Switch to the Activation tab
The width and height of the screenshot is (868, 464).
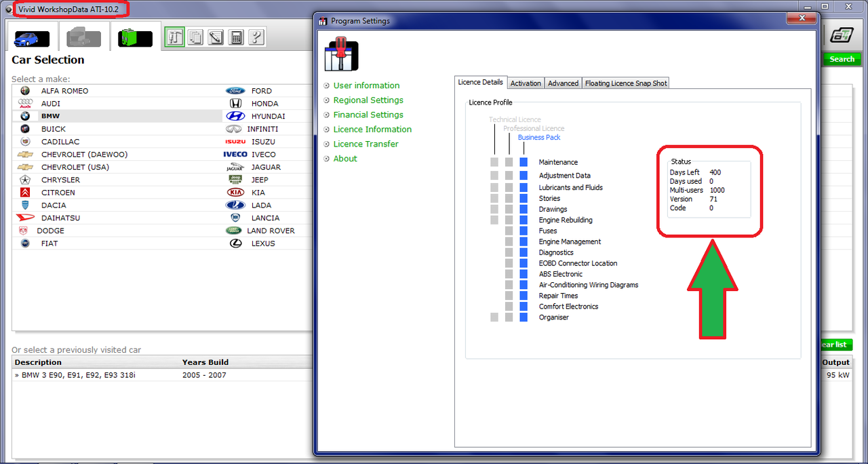[x=526, y=83]
